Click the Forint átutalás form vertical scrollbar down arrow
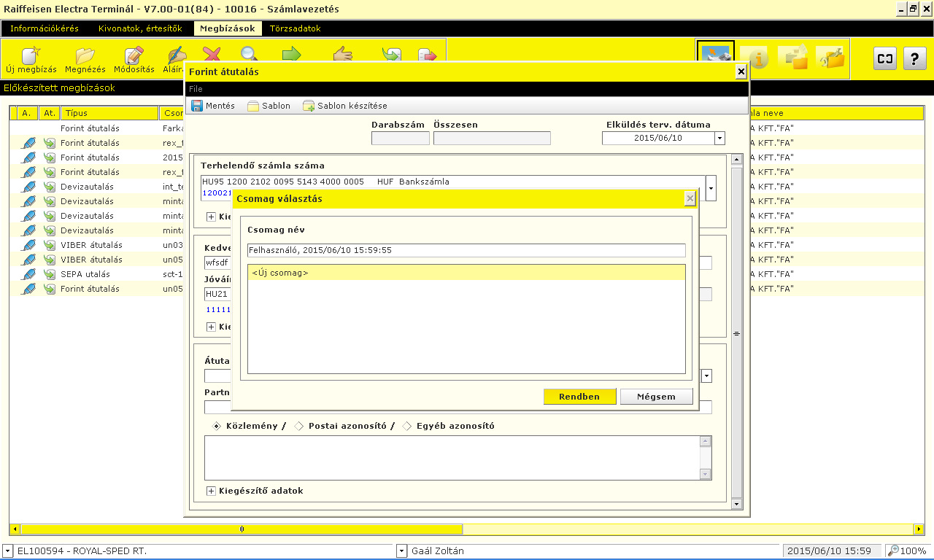The width and height of the screenshot is (934, 560). point(736,504)
